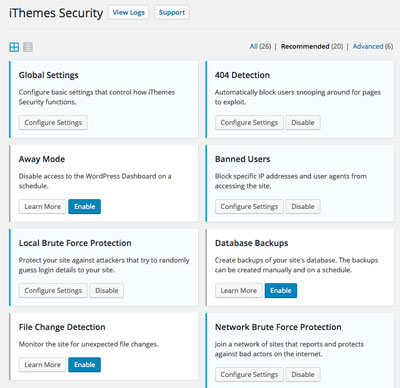Configure Settings for Network Brute Force Protection
This screenshot has width=400, height=388.
(x=249, y=375)
